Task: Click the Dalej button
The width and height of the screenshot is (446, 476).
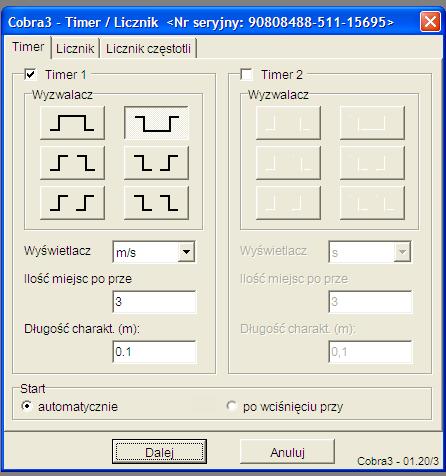Action: (159, 452)
